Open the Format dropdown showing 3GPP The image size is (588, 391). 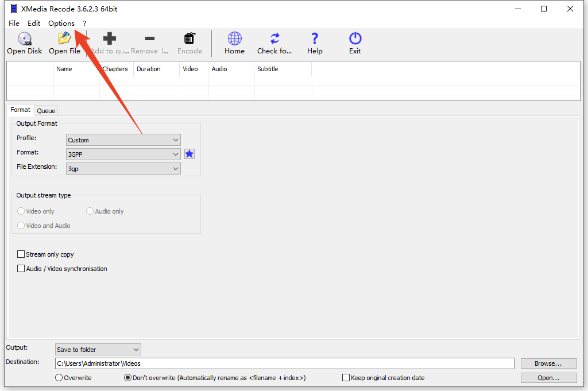[x=123, y=154]
